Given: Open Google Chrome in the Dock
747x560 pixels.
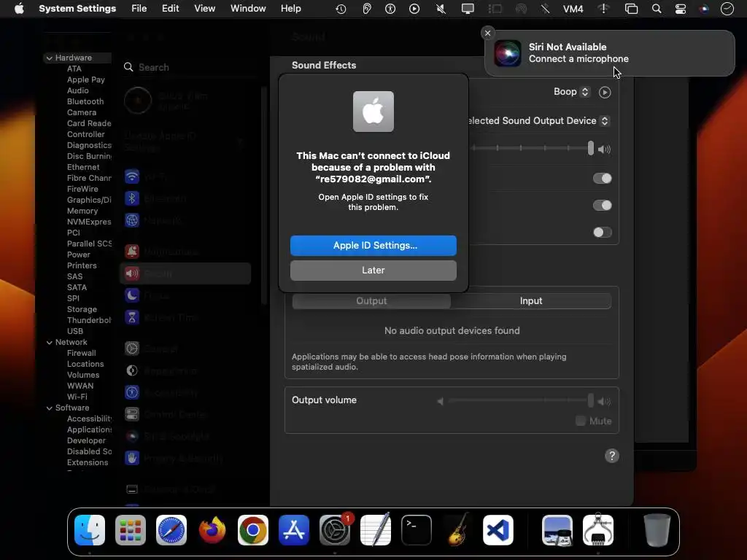Looking at the screenshot, I should click(253, 530).
